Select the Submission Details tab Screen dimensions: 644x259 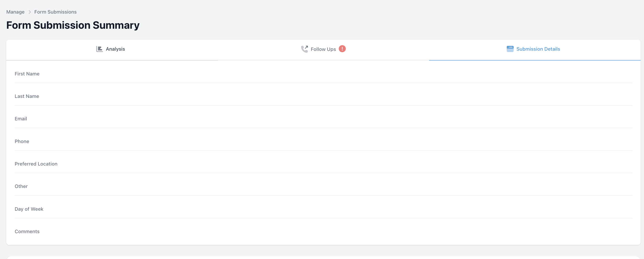coord(535,50)
